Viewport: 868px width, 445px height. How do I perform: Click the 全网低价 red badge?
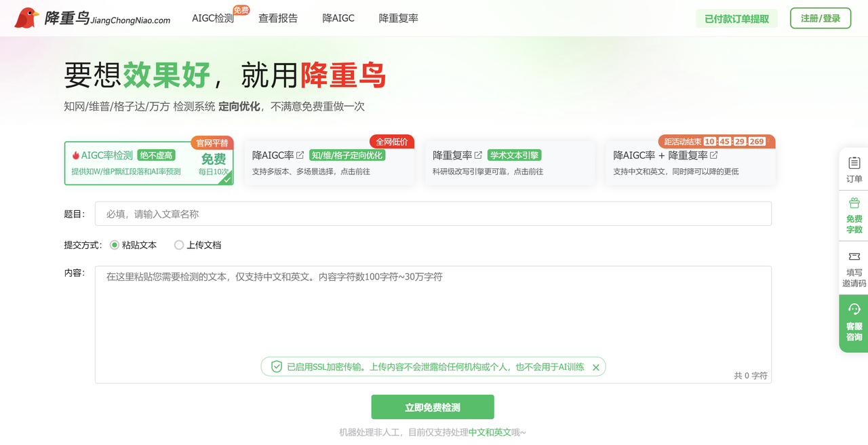pyautogui.click(x=392, y=142)
